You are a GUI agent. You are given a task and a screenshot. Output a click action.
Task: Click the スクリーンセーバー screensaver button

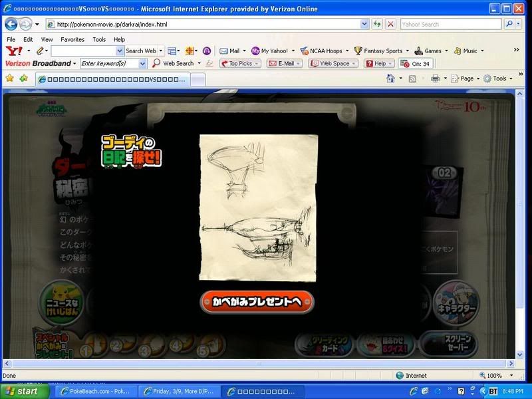tap(450, 344)
